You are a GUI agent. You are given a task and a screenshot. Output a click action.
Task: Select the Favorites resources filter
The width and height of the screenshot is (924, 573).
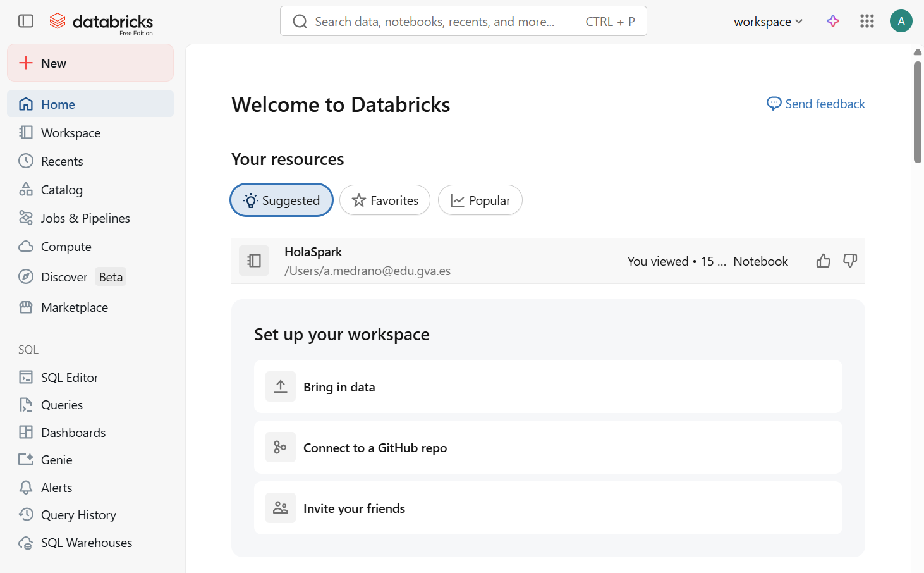[x=385, y=200]
